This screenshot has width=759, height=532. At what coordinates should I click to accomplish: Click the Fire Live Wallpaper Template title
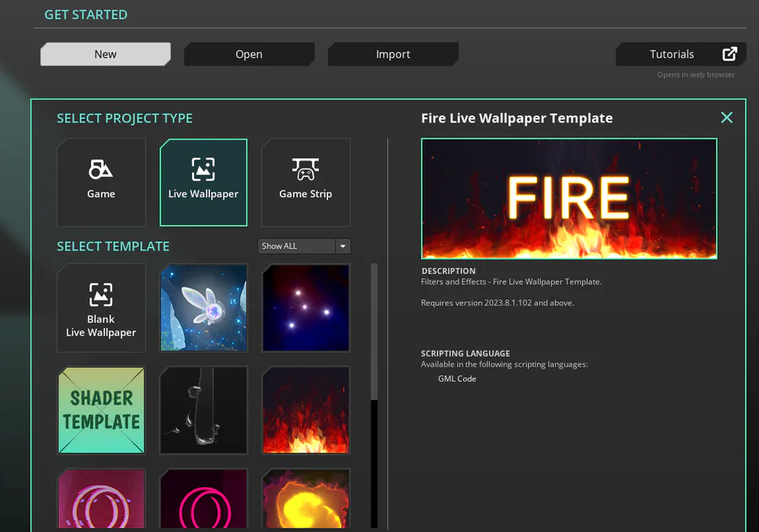(x=516, y=118)
